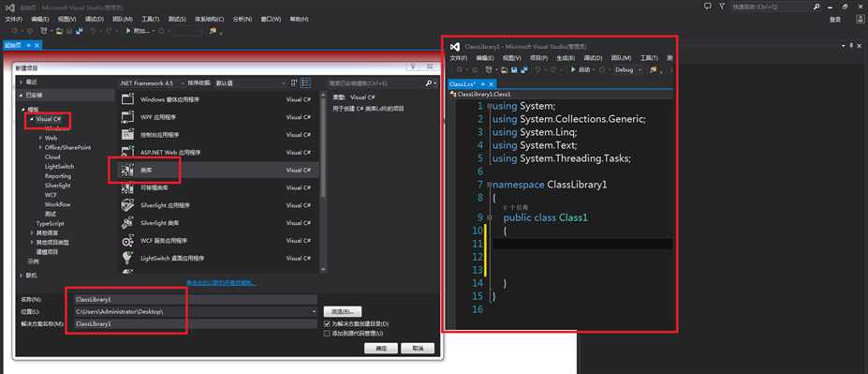Click Save icon in ClassLibrary1 window toolbar
This screenshot has width=868, height=374.
point(514,69)
